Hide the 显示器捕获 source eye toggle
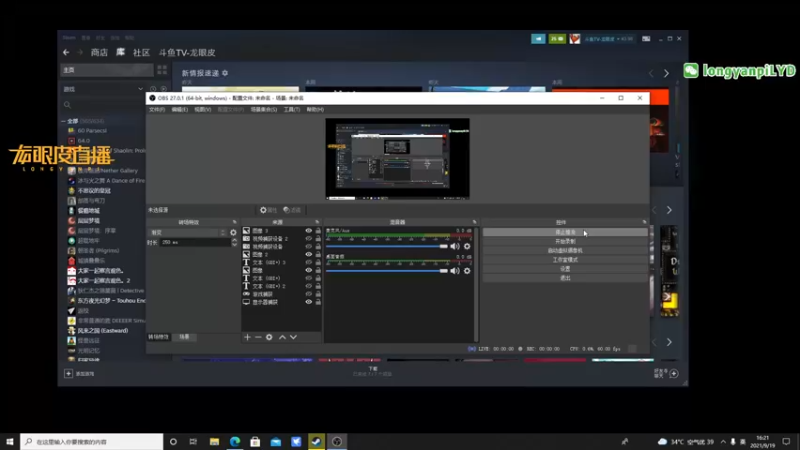The image size is (800, 450). pos(309,302)
